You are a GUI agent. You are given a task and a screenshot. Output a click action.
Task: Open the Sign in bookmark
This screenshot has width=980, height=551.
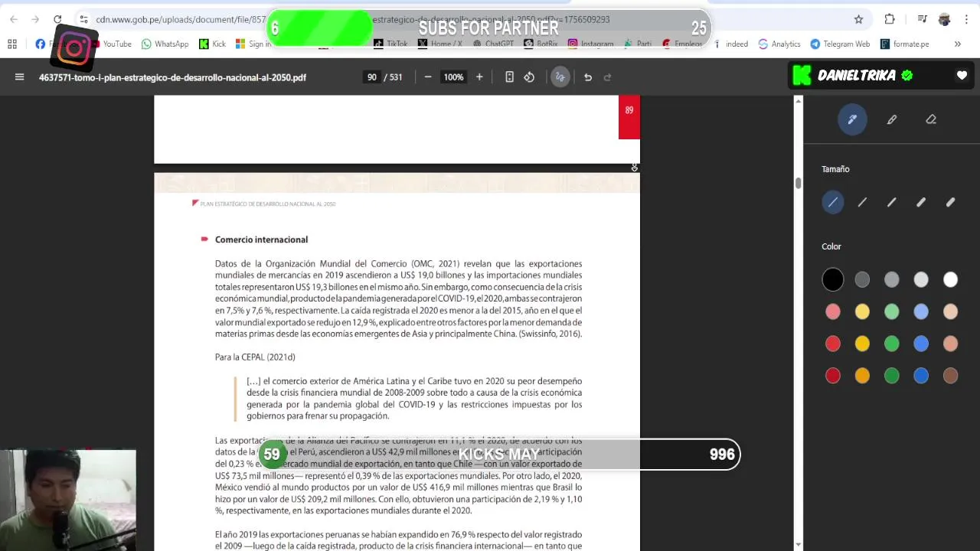tap(253, 44)
